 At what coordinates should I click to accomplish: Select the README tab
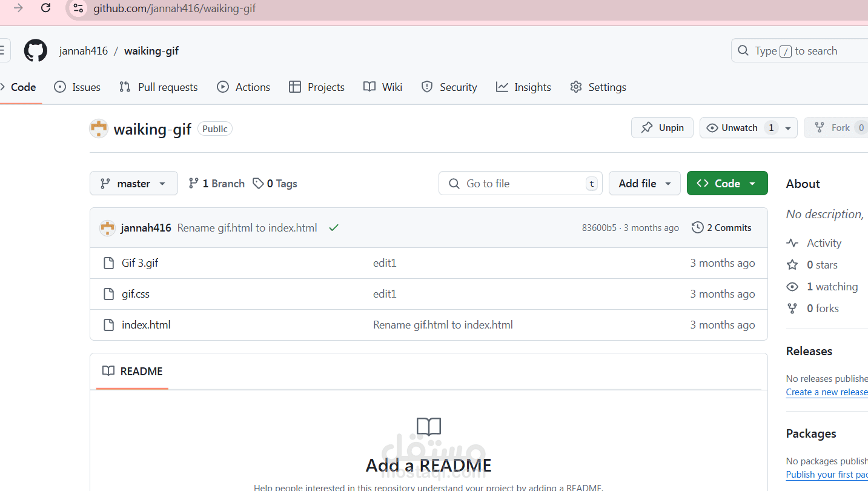tap(132, 371)
